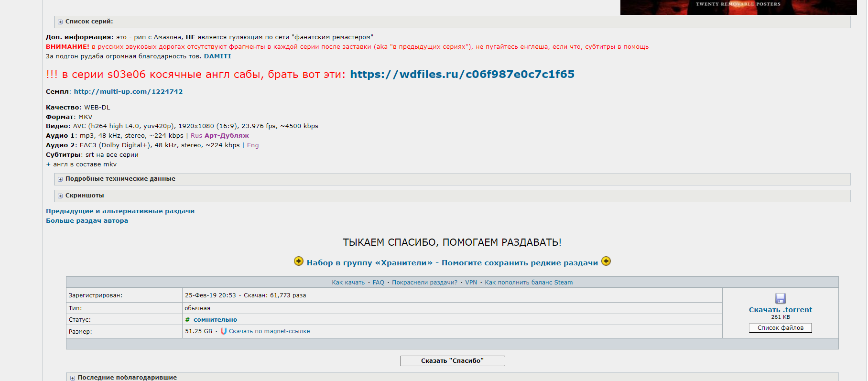Click the + англ в составе mkv line
868x381 pixels.
81,164
